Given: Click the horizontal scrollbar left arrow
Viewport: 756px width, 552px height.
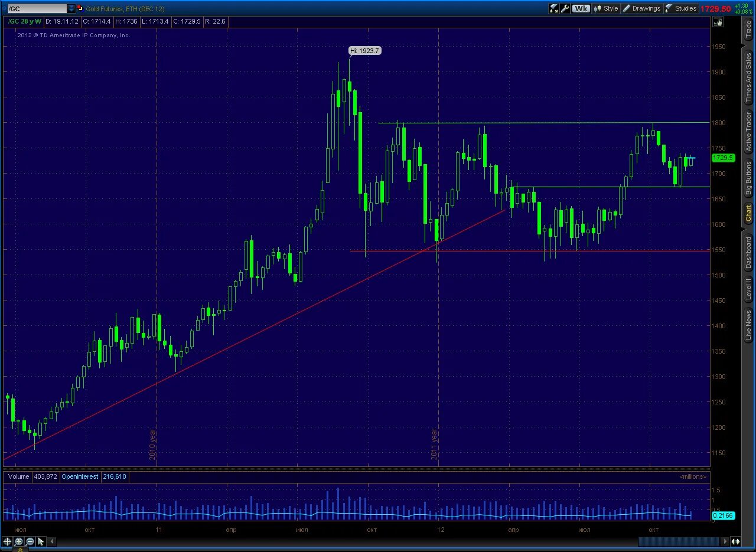Looking at the screenshot, I should [52, 541].
